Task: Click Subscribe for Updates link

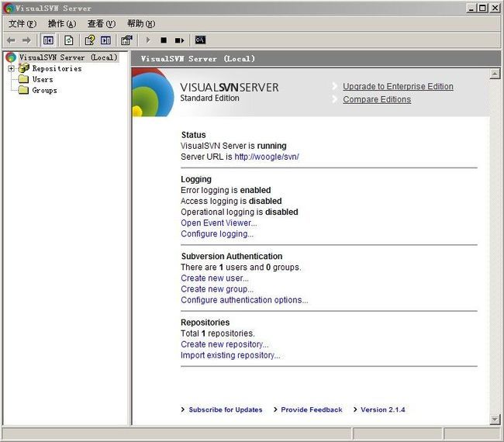Action: (226, 409)
